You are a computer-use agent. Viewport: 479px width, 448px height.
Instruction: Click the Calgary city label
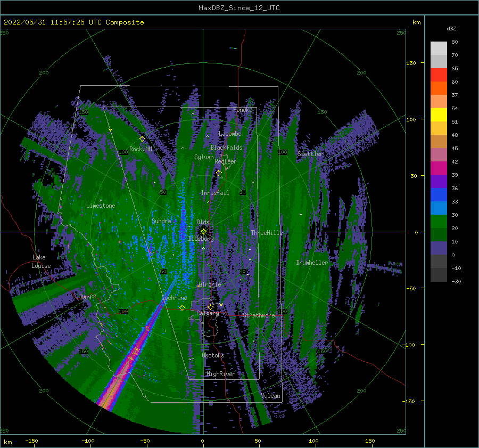pos(208,313)
